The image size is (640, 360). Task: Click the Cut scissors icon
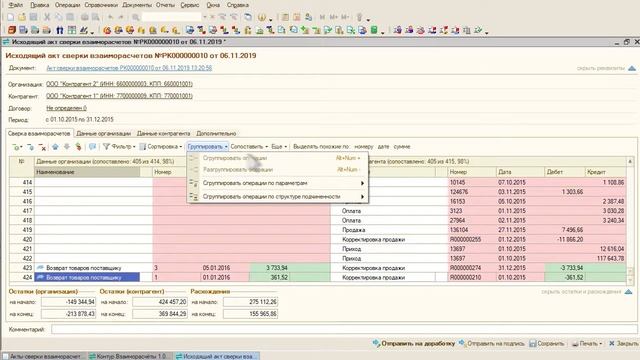coord(47,17)
